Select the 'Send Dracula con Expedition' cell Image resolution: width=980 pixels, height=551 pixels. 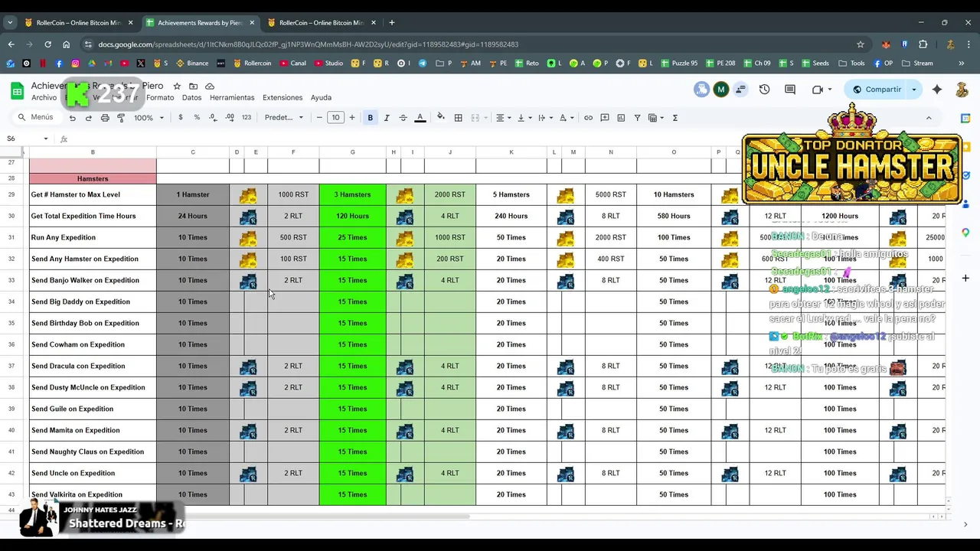pyautogui.click(x=93, y=366)
